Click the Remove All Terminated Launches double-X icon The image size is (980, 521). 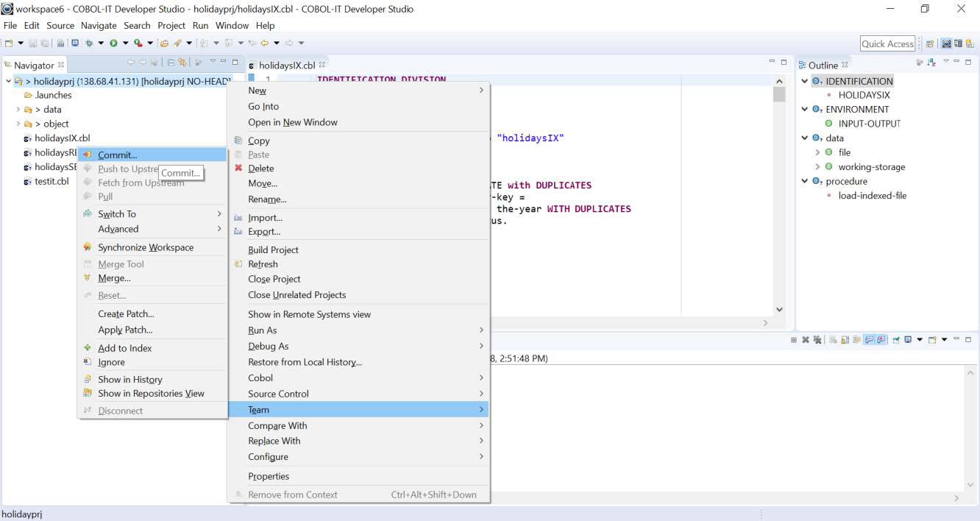point(817,340)
